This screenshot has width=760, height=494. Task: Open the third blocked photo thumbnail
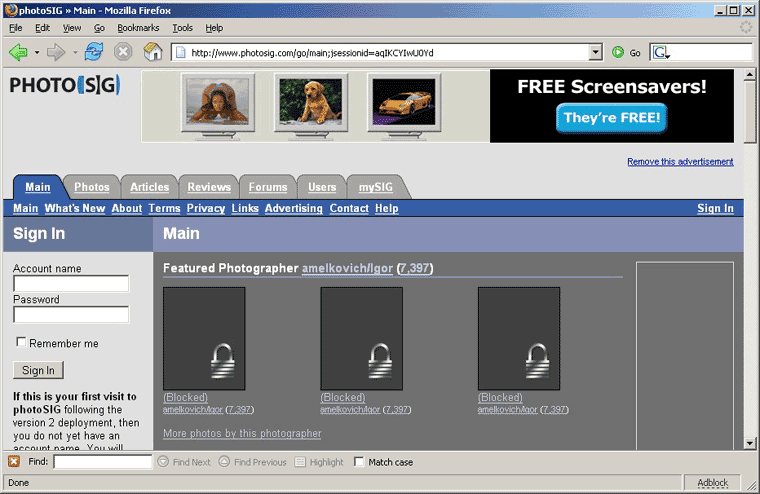click(519, 338)
